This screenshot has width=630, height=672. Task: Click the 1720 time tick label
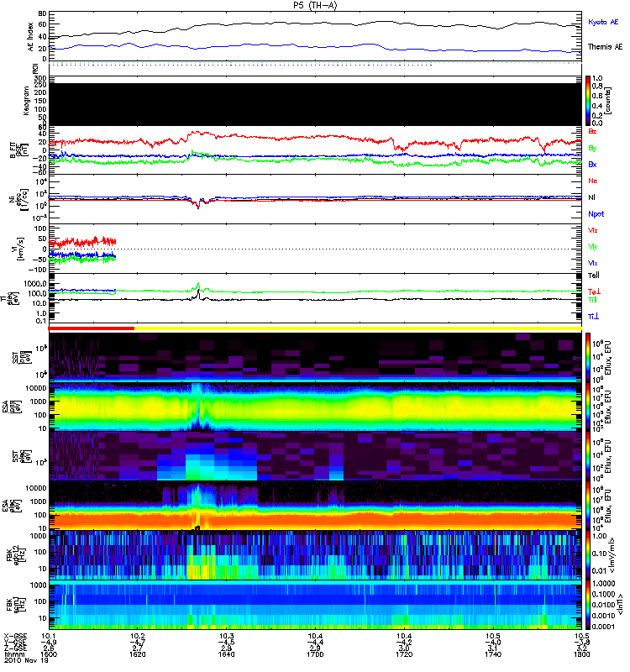pos(404,654)
